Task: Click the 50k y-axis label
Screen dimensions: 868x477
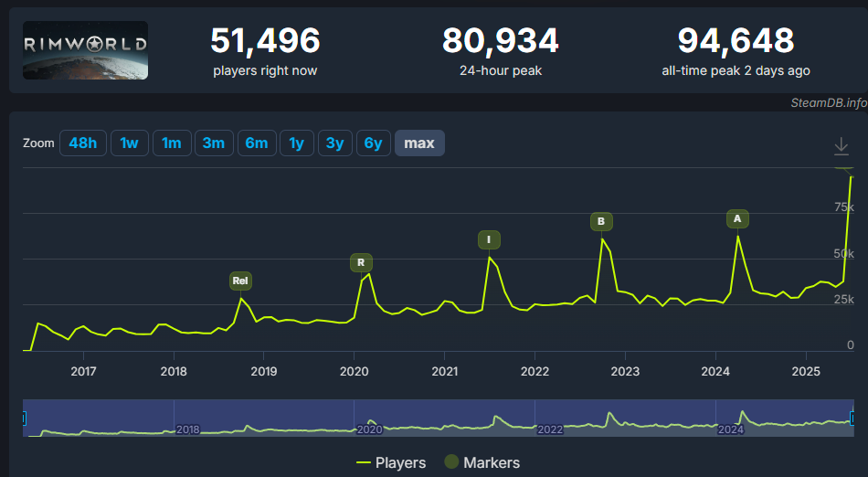Action: coord(844,254)
